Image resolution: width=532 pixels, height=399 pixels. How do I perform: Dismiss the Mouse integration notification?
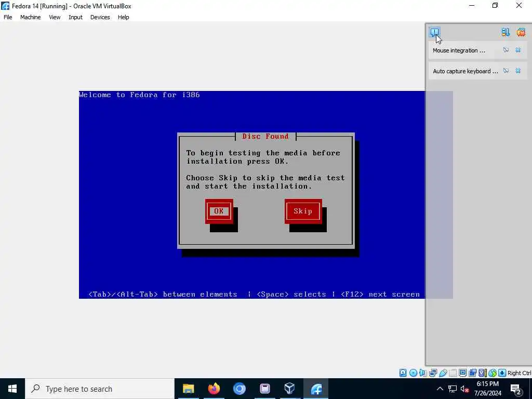[518, 50]
